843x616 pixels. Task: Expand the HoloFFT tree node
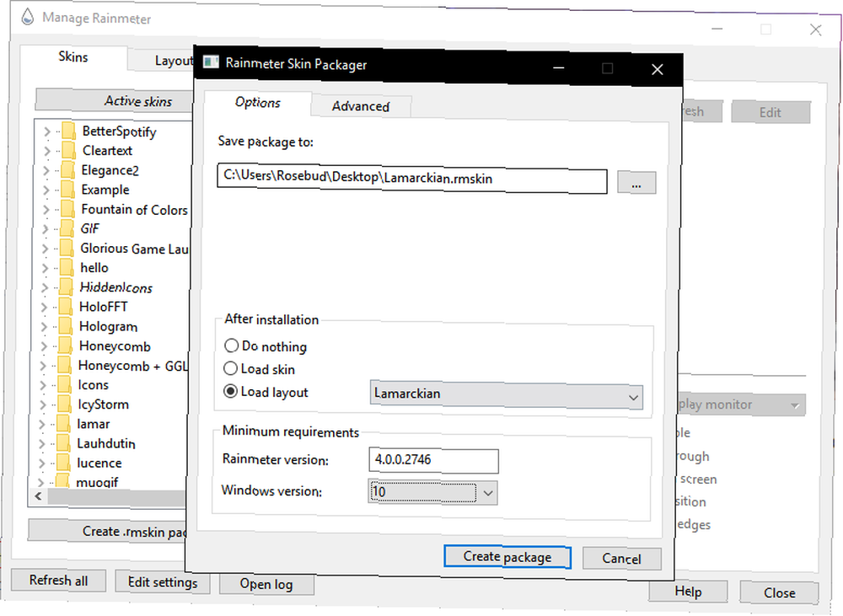pos(44,307)
